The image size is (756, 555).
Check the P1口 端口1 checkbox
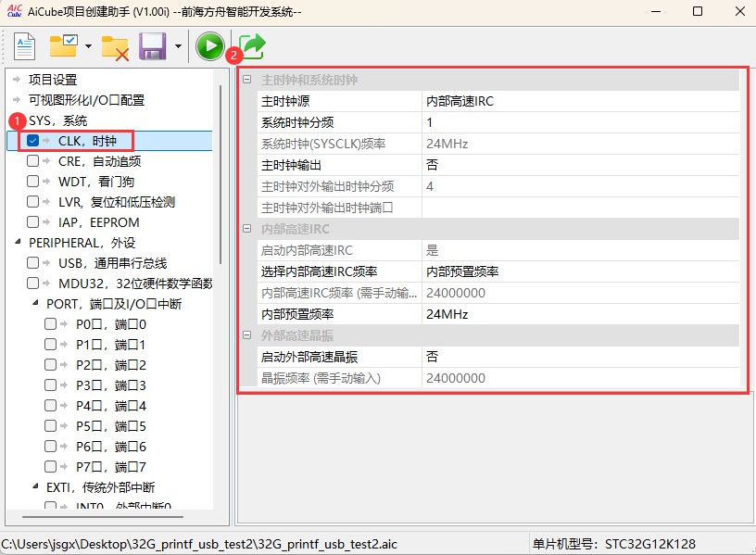(50, 345)
